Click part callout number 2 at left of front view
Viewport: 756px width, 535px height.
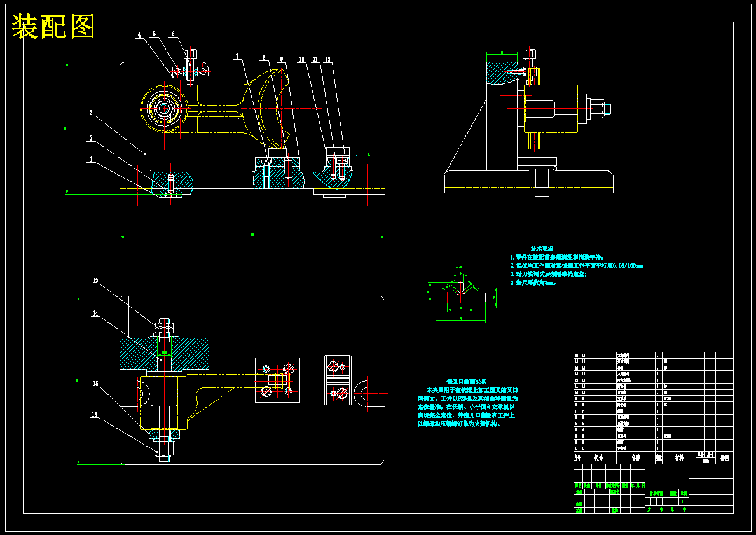tap(91, 138)
